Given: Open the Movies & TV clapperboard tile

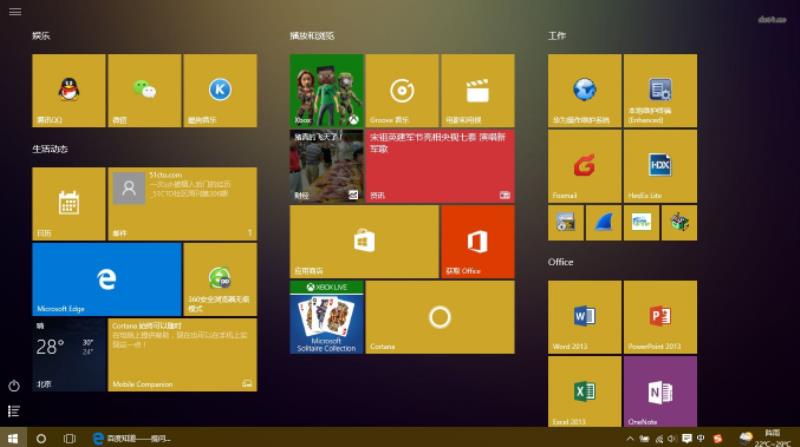Looking at the screenshot, I should point(478,91).
